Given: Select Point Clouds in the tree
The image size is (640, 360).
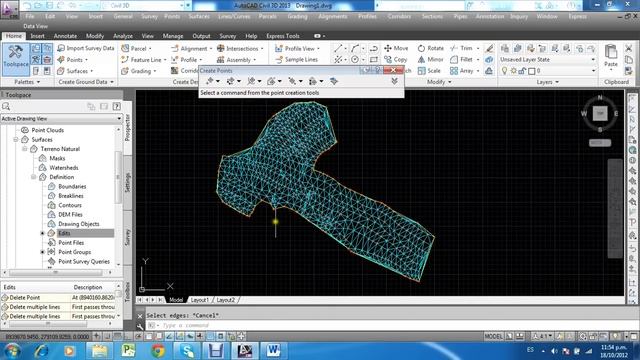Looking at the screenshot, I should click(x=47, y=130).
